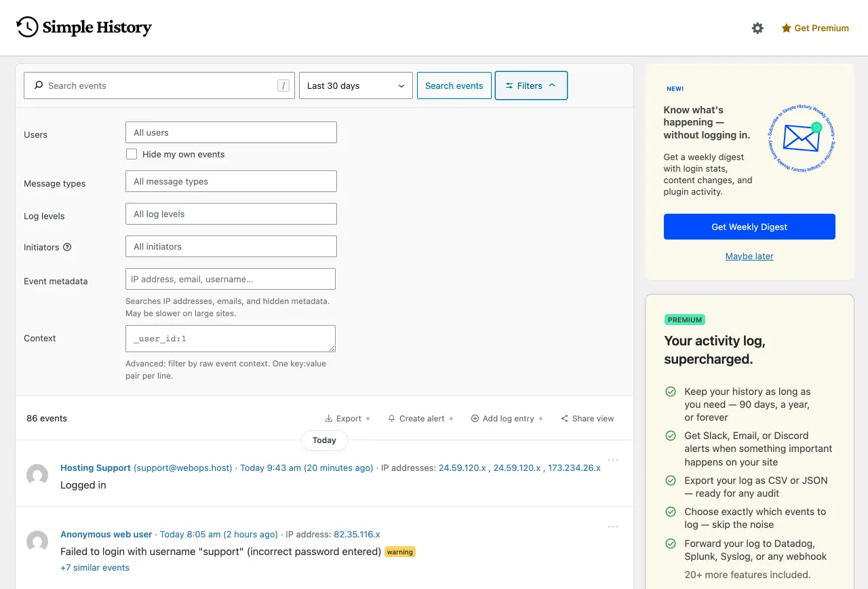
Task: Focus the Context textarea
Action: [x=231, y=339]
